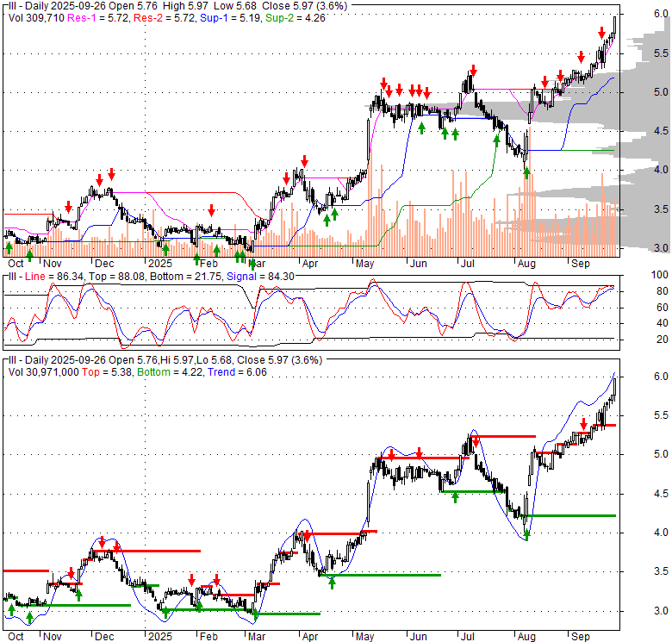This screenshot has width=672, height=642.
Task: Click the green buy arrow at the August low, bottom chart
Action: tap(526, 535)
